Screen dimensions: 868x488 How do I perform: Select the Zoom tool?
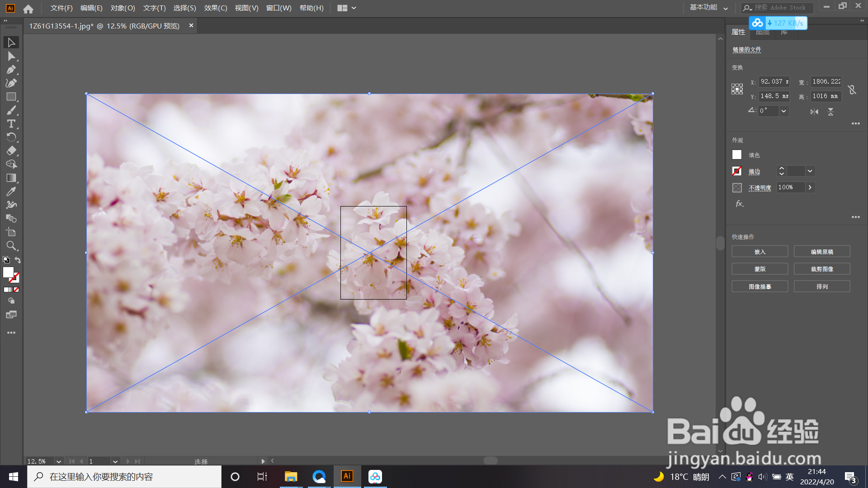pyautogui.click(x=11, y=246)
